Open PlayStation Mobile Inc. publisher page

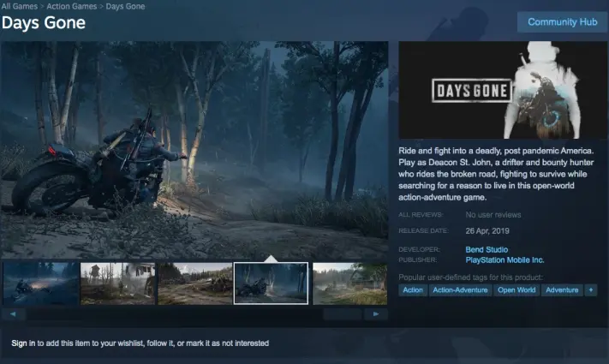505,260
